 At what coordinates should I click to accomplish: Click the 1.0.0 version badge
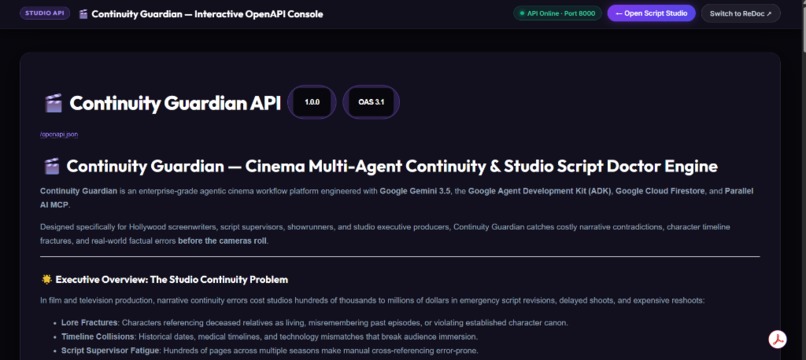[312, 102]
